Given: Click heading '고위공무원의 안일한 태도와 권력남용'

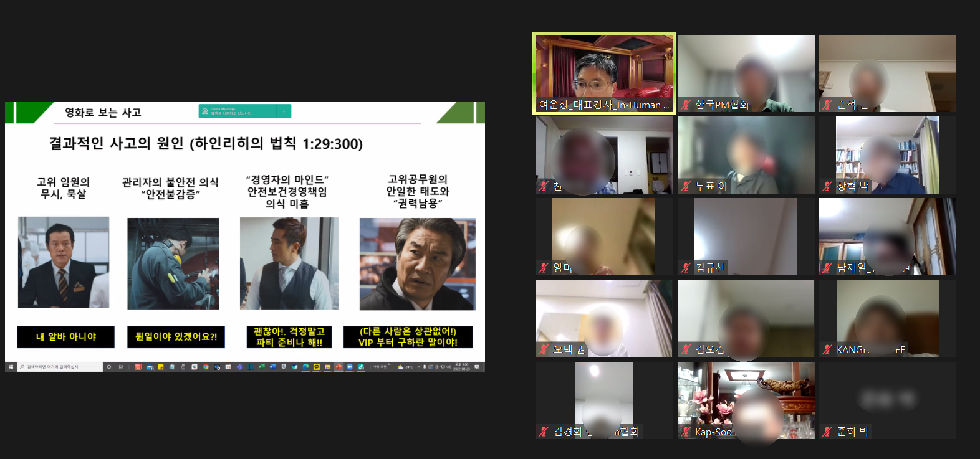Looking at the screenshot, I should (418, 191).
